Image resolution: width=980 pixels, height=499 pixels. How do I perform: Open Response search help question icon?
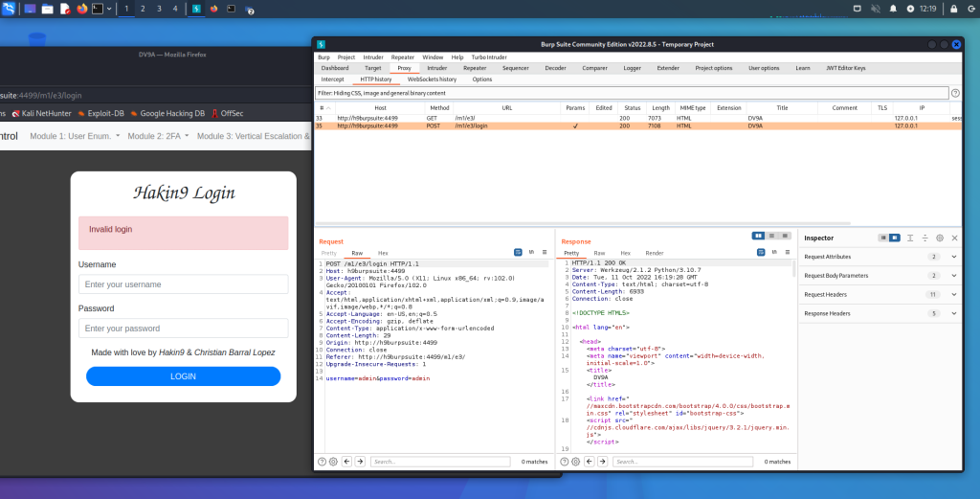565,462
